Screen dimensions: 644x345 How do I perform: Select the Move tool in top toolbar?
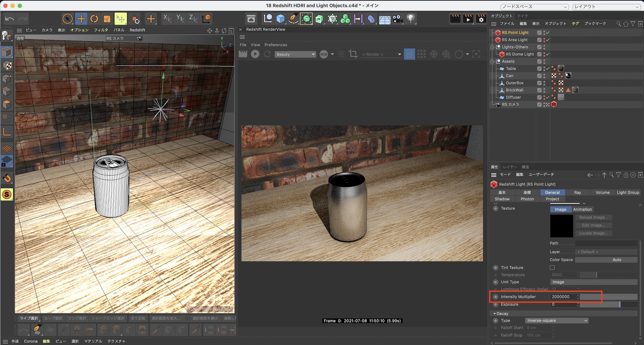pos(81,19)
